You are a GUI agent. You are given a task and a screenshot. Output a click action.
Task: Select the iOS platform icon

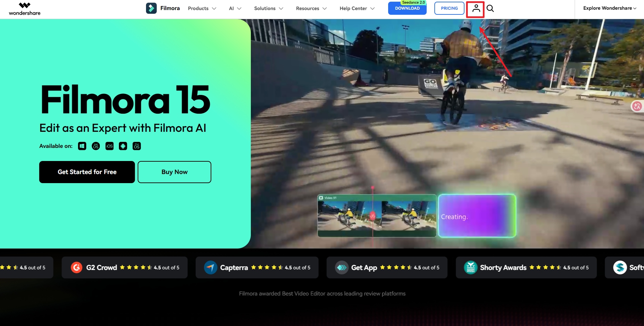pyautogui.click(x=110, y=146)
